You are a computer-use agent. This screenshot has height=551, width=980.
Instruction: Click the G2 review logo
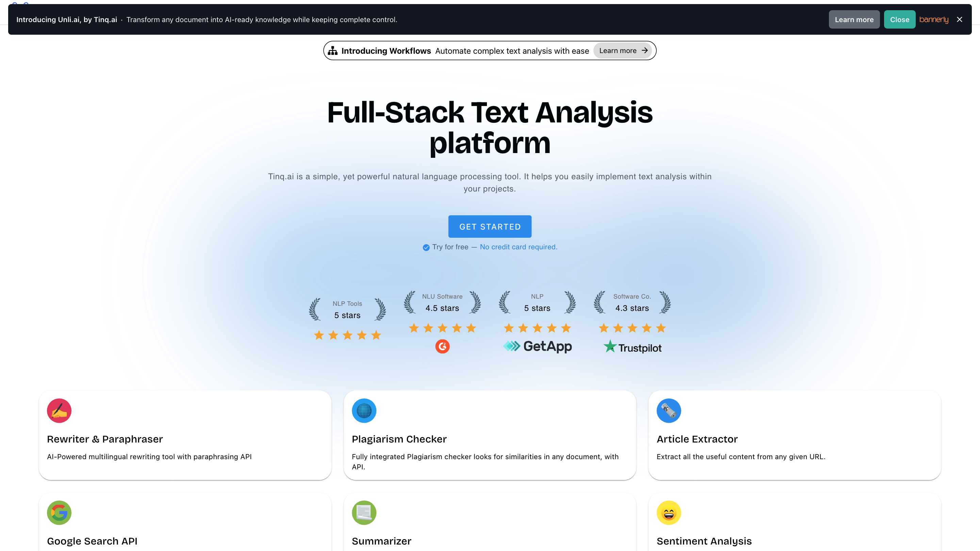pos(442,347)
